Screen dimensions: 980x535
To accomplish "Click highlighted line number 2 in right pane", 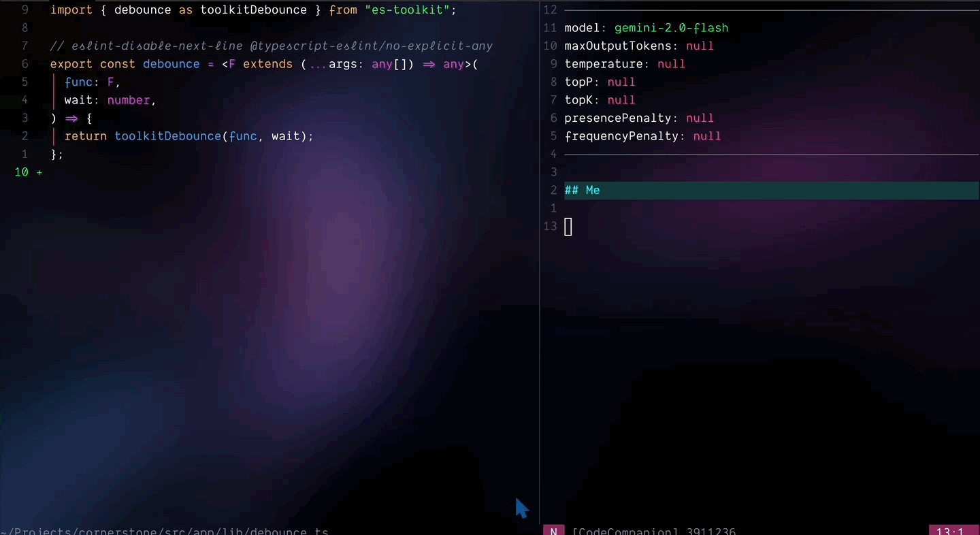I will [553, 190].
